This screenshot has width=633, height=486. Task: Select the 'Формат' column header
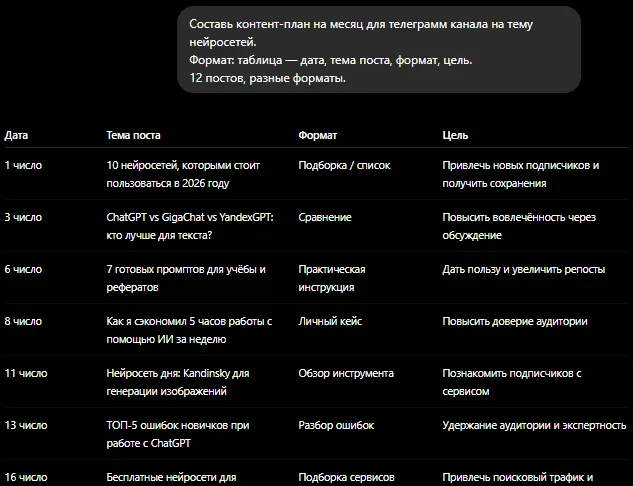point(318,135)
